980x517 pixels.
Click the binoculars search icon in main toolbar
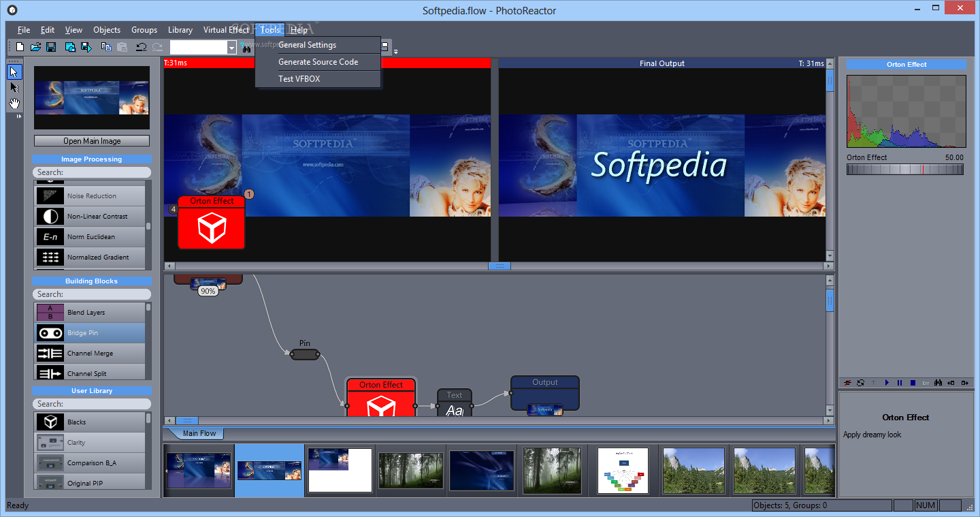(x=246, y=47)
